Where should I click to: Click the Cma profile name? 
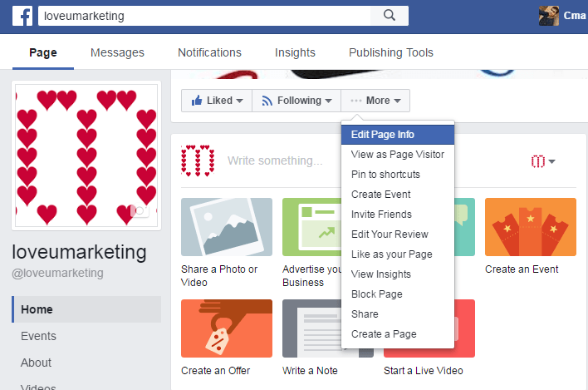(575, 16)
